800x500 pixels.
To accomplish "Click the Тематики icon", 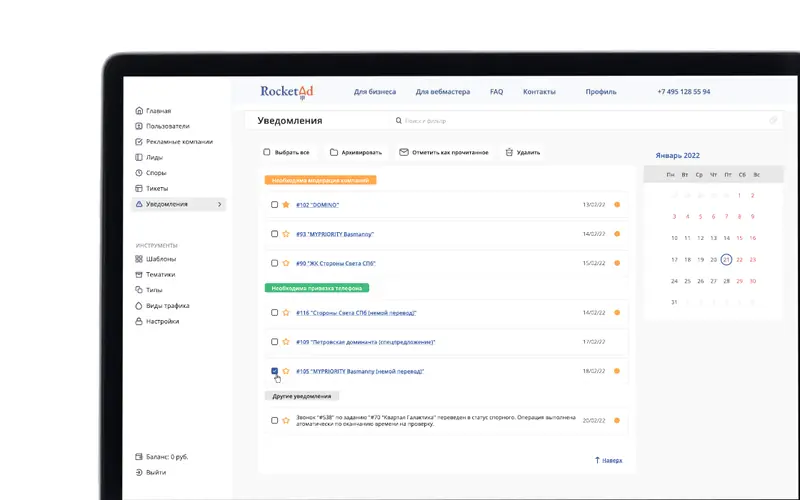I will pyautogui.click(x=139, y=274).
